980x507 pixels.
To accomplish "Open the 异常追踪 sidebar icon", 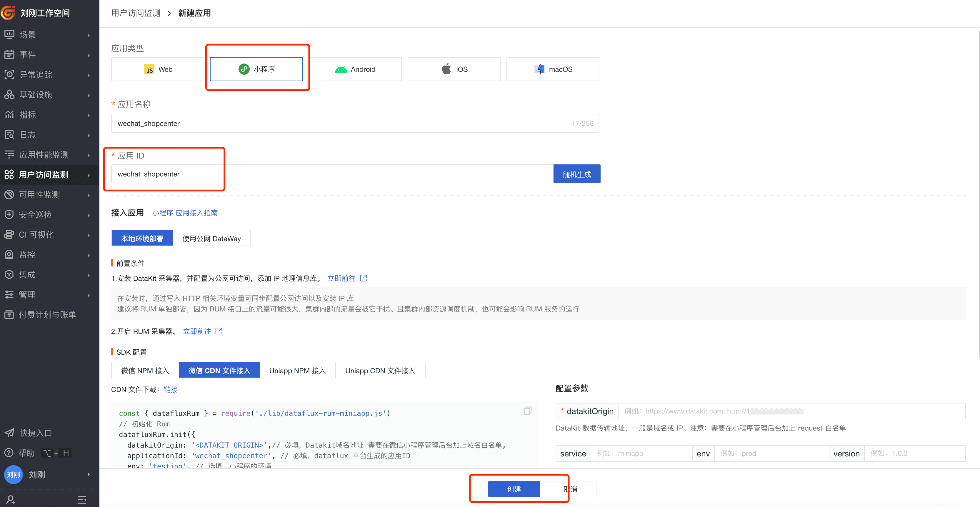I will 9,74.
